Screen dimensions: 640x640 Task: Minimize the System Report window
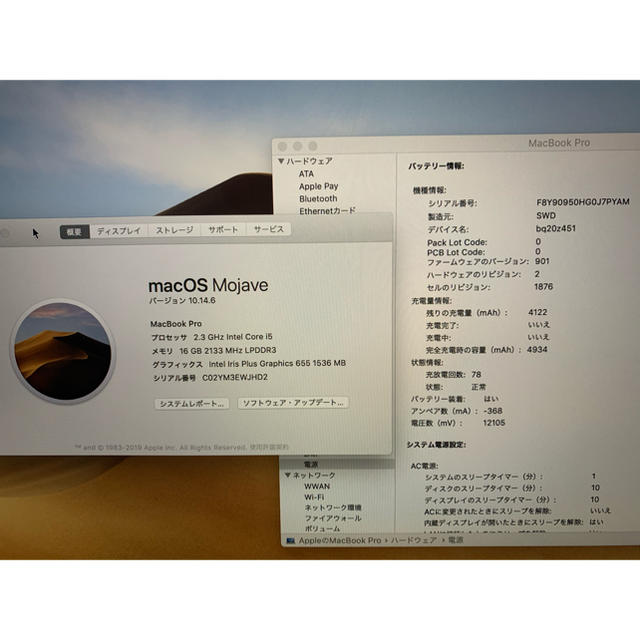pos(298,146)
